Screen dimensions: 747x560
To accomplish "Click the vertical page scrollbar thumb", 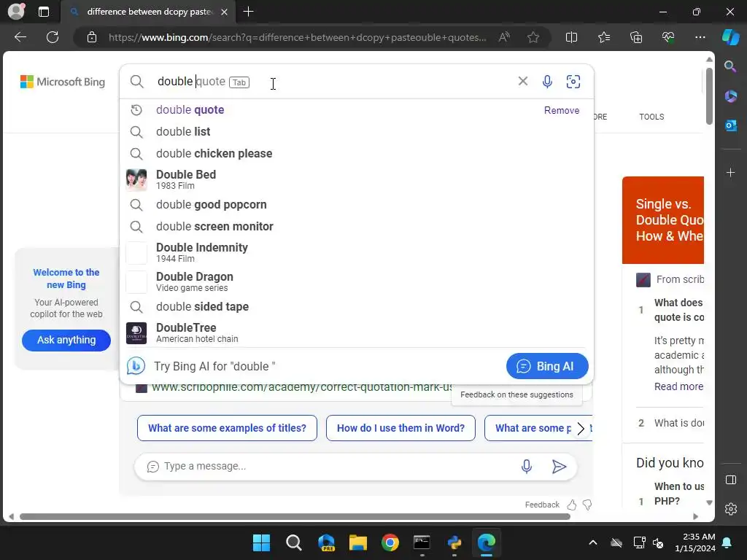I will point(709,96).
